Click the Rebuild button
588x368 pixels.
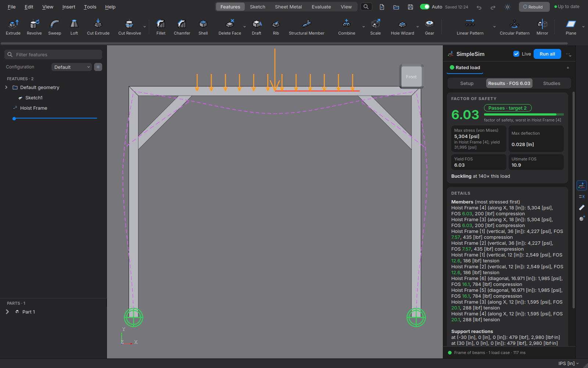tap(534, 7)
